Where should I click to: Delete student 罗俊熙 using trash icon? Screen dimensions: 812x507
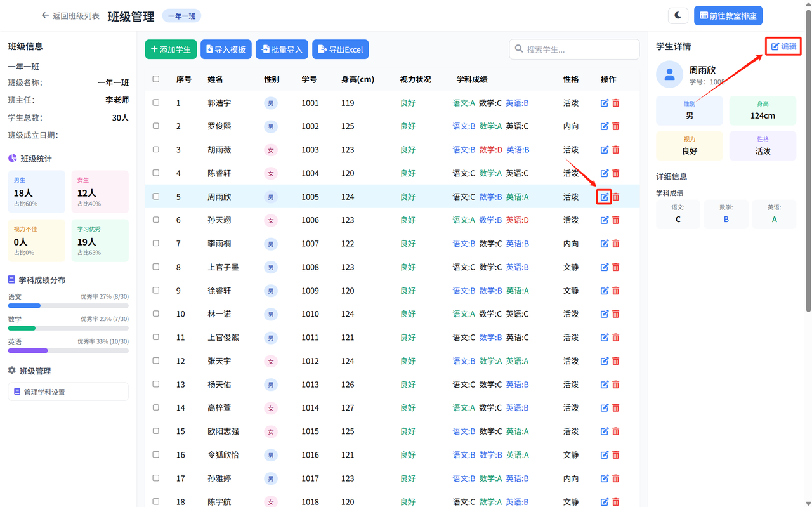click(x=615, y=126)
